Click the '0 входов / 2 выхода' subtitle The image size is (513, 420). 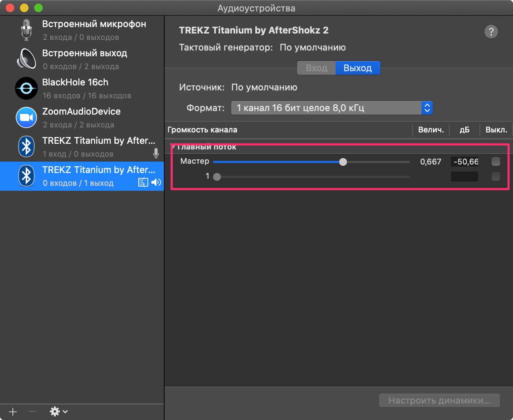(x=81, y=66)
